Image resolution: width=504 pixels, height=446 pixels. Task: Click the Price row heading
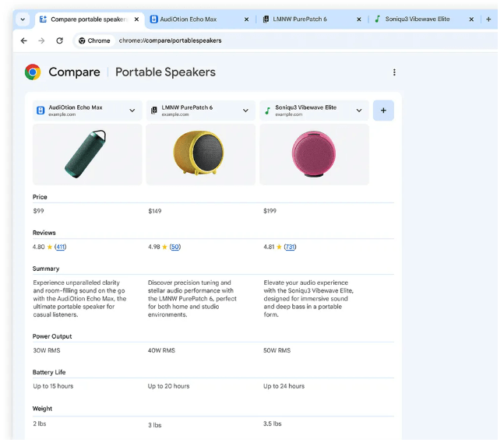pos(40,197)
